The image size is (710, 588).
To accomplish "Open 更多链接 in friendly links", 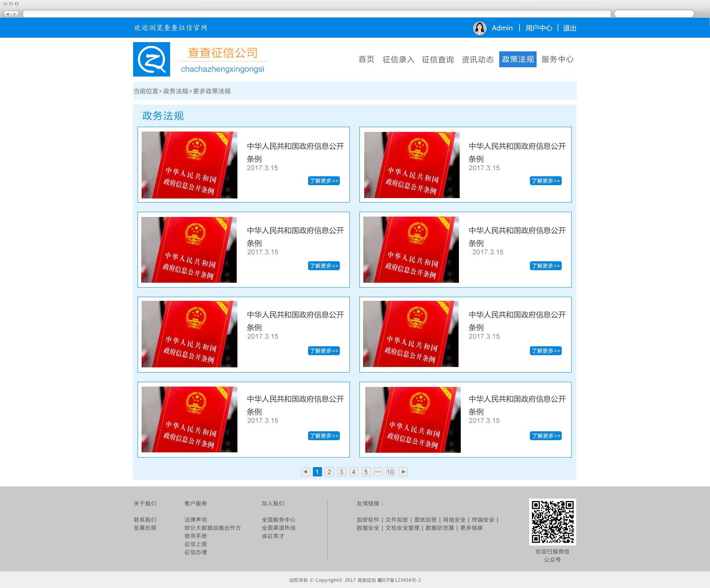I will pos(471,528).
